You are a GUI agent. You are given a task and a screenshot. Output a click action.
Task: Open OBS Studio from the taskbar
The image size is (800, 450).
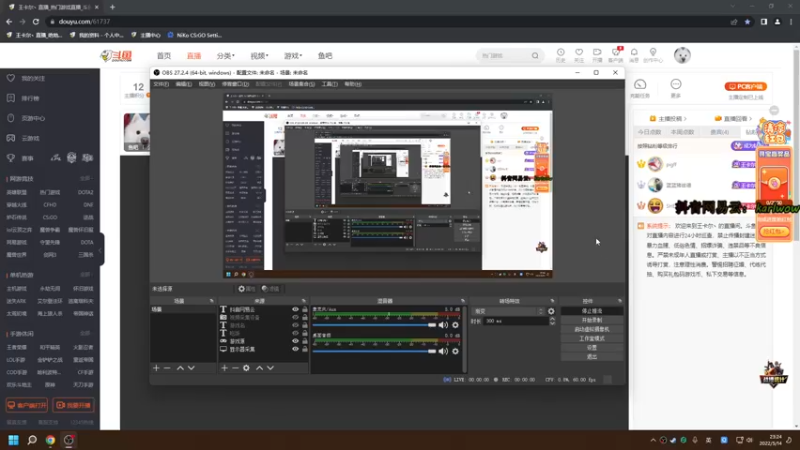(x=69, y=440)
